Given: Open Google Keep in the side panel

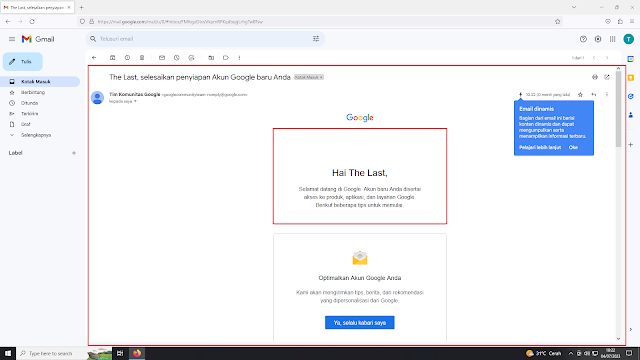Looking at the screenshot, I should [x=631, y=78].
